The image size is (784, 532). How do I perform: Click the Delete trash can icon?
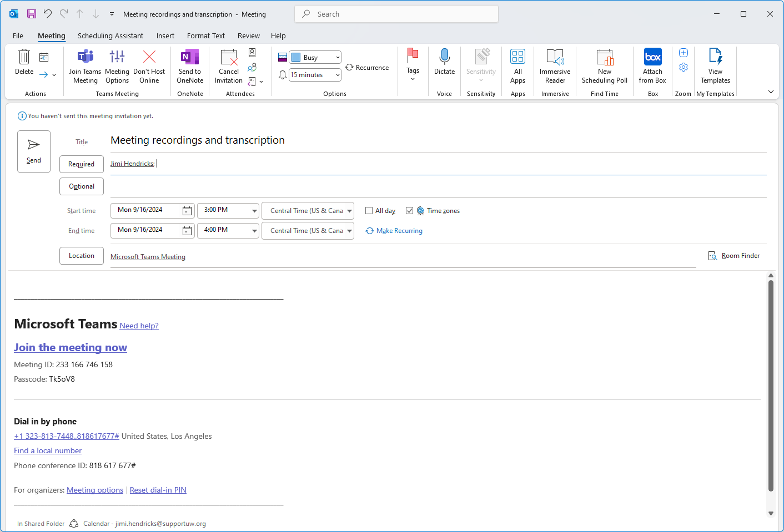[24, 57]
